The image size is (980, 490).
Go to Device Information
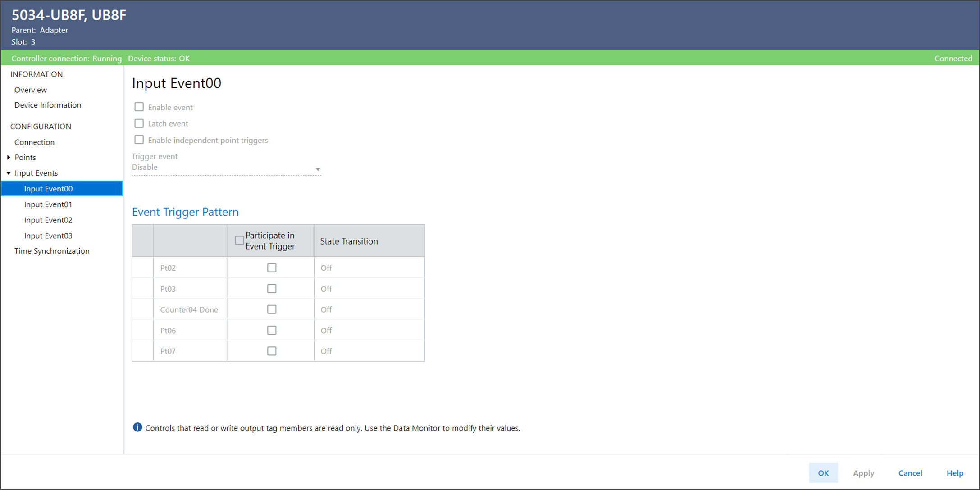(48, 105)
